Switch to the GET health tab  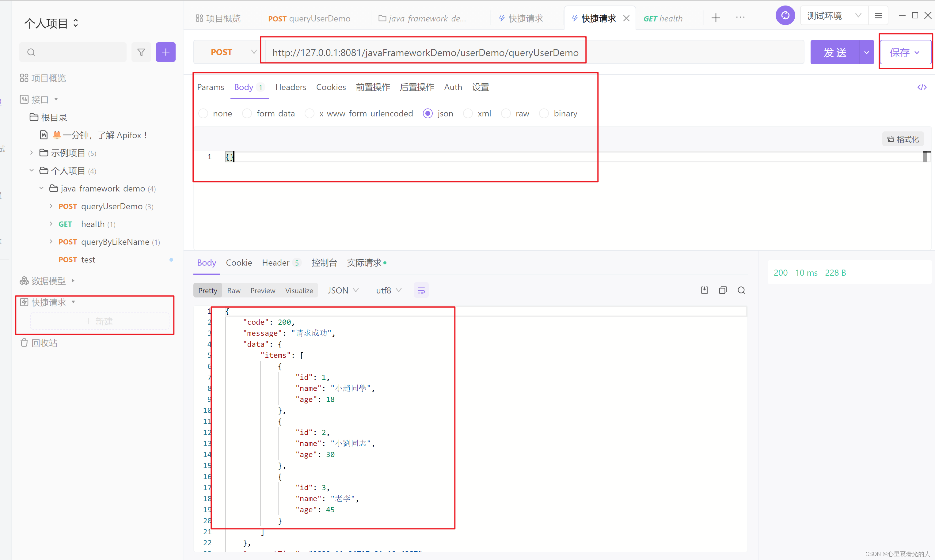coord(663,18)
